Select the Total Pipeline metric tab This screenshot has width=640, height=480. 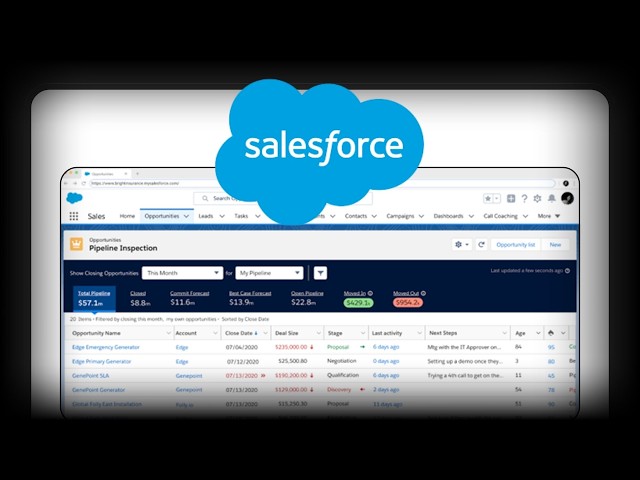click(94, 298)
